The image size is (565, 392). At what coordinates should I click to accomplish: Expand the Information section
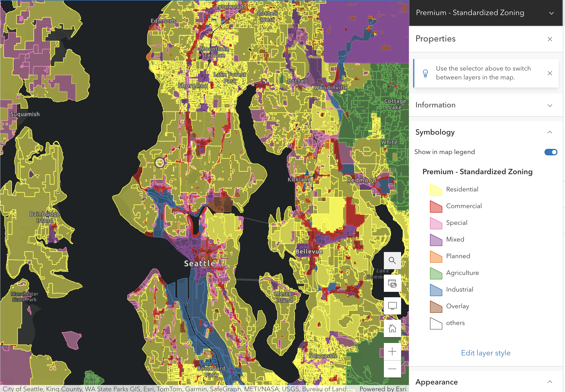click(550, 105)
